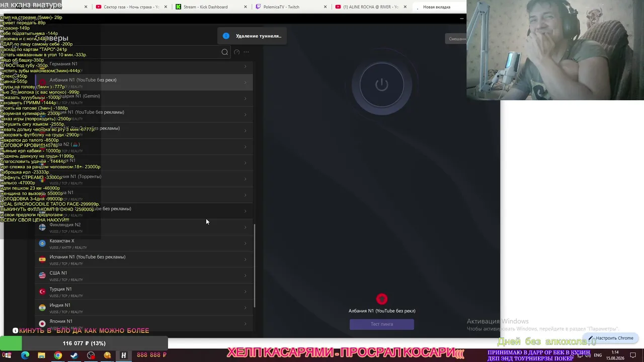Click the VLESS / XHTTP / REALITY protocol text
Image resolution: width=644 pixels, height=362 pixels.
68,247
